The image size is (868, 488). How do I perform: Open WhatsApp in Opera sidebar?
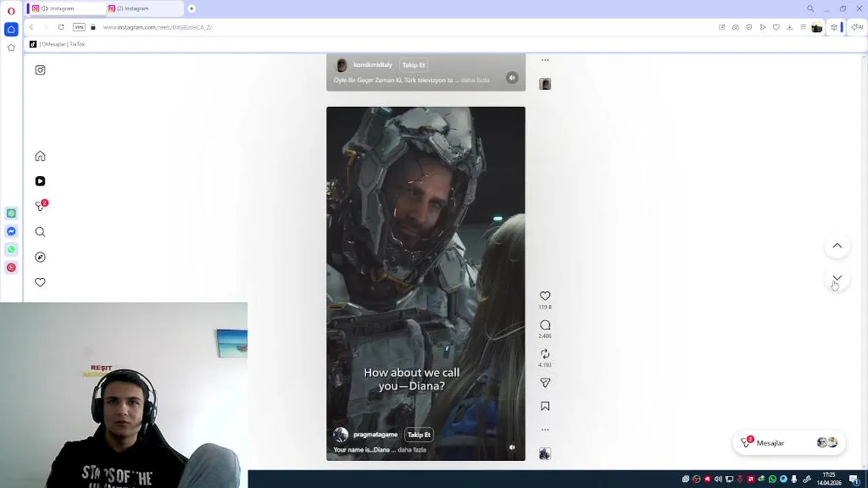11,249
